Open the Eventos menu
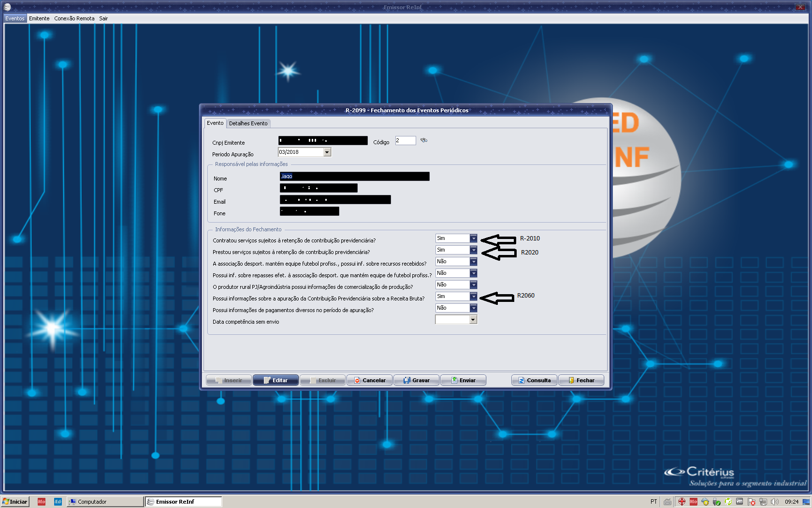812x508 pixels. point(15,18)
